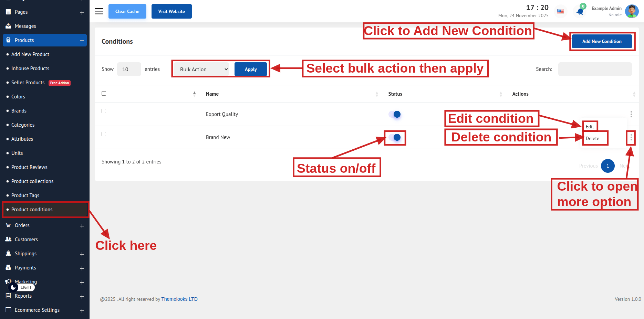Toggle the light/dark mode moon icon
Image resolution: width=644 pixels, height=319 pixels.
tap(13, 287)
